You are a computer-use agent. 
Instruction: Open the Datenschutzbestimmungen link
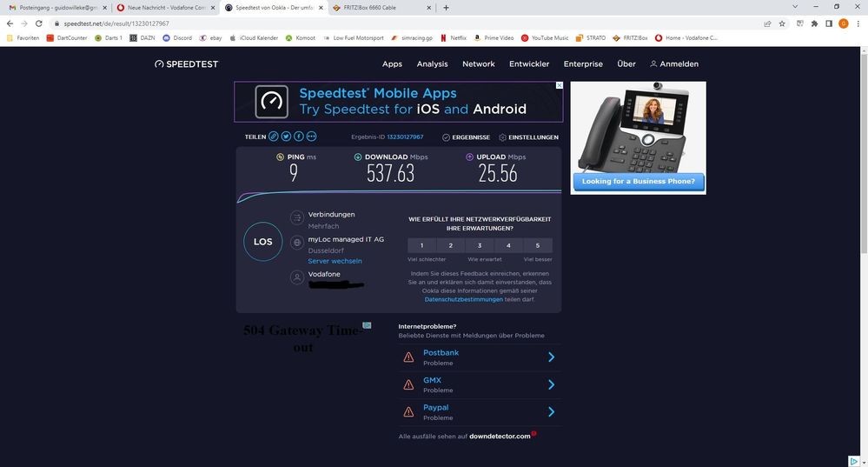464,300
